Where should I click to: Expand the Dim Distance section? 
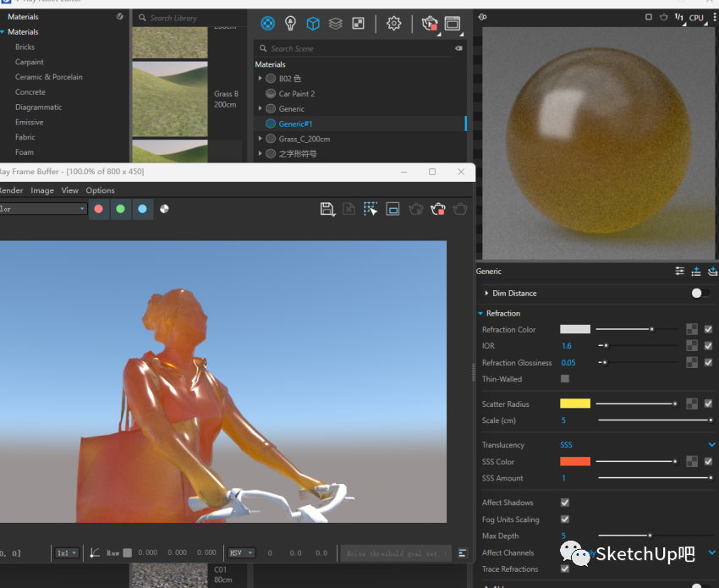tap(486, 293)
